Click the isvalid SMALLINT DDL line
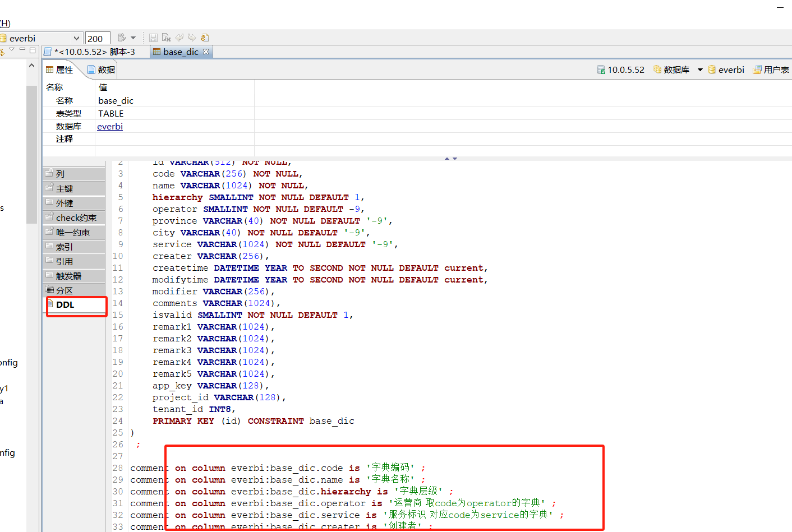The height and width of the screenshot is (532, 792). pyautogui.click(x=252, y=315)
